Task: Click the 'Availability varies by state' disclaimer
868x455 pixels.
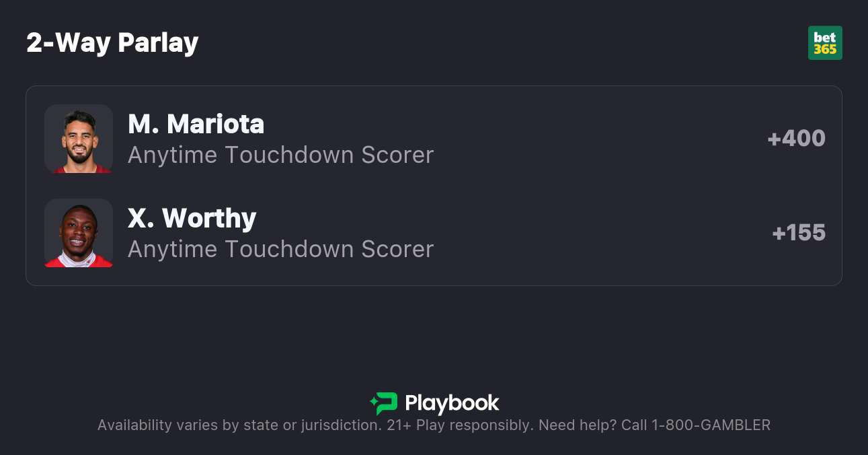Action: tap(239, 425)
